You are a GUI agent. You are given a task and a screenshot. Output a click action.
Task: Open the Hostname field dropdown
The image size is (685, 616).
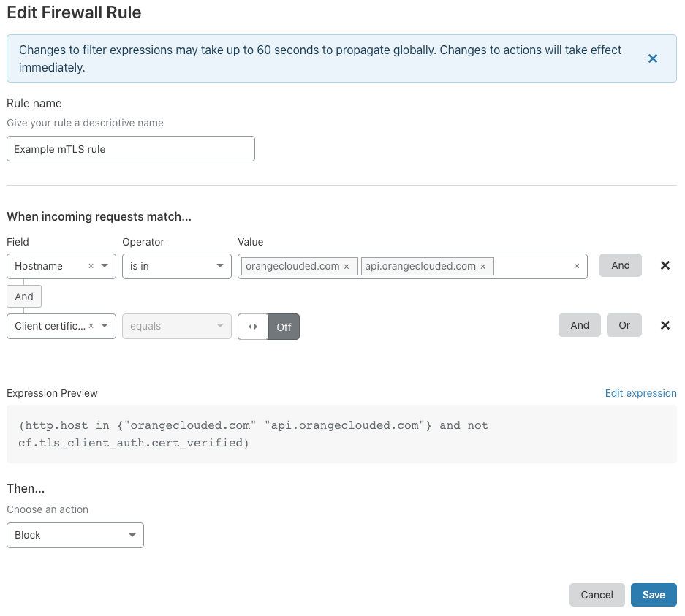104,266
